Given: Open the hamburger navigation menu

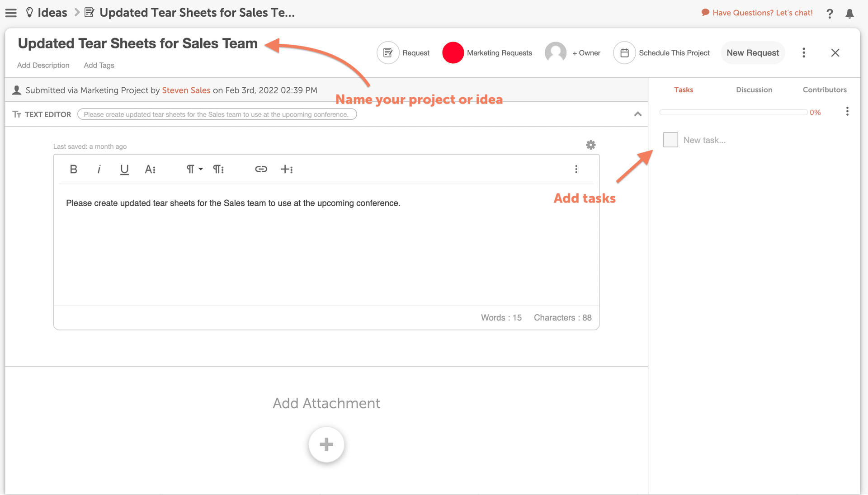Looking at the screenshot, I should point(11,13).
